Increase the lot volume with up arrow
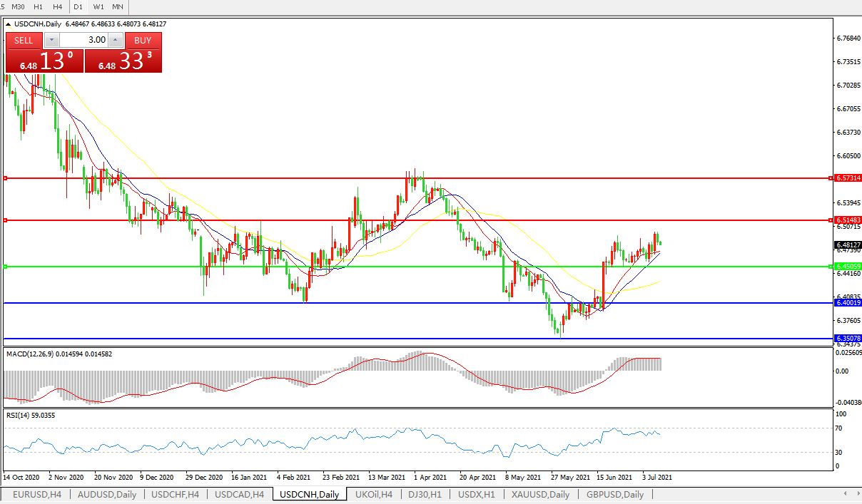862x504 pixels. click(115, 41)
